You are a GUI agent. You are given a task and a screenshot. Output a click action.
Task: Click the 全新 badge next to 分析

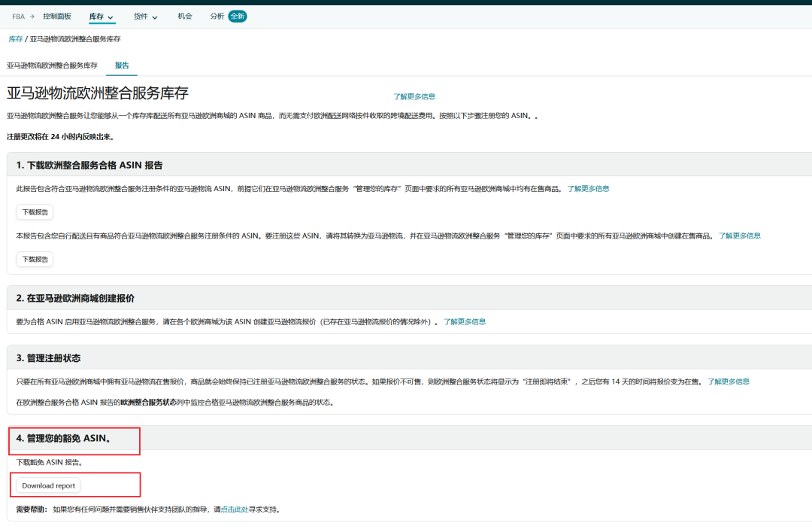click(238, 17)
